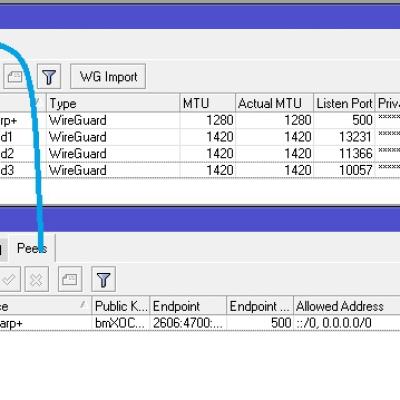Select the interface row with listen port 13231

pos(200,137)
